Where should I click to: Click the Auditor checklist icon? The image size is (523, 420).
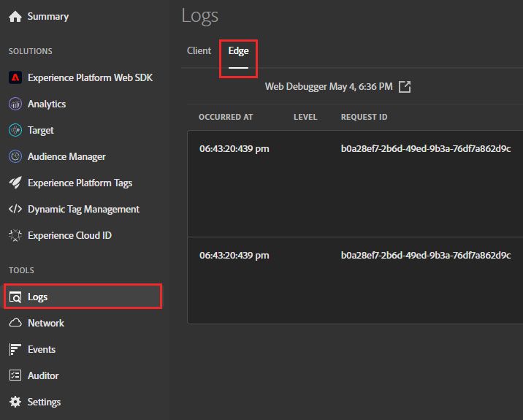tap(15, 375)
